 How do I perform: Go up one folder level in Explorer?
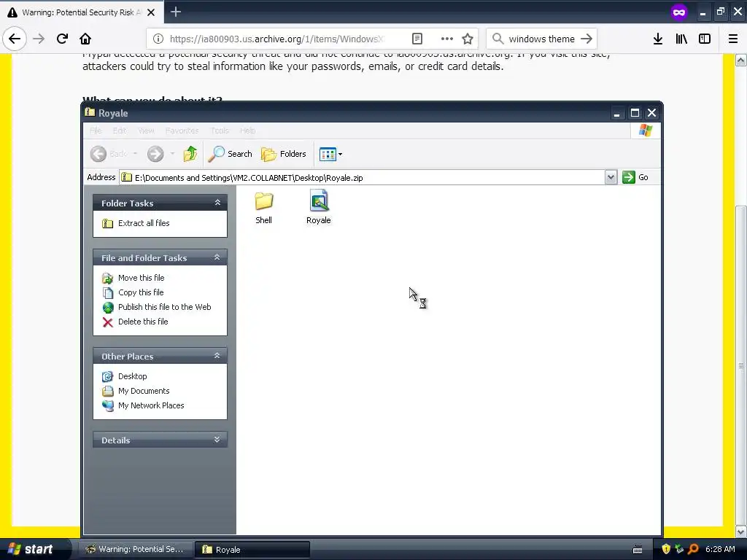click(x=190, y=154)
